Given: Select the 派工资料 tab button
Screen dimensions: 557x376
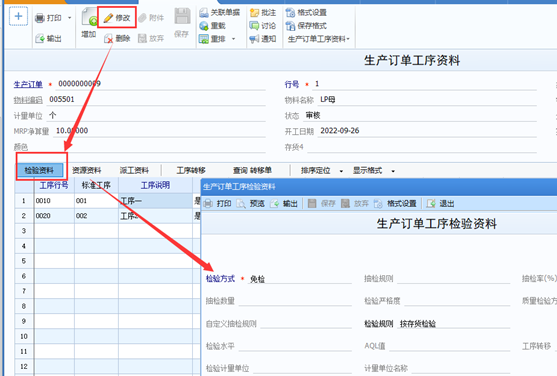Looking at the screenshot, I should (134, 171).
